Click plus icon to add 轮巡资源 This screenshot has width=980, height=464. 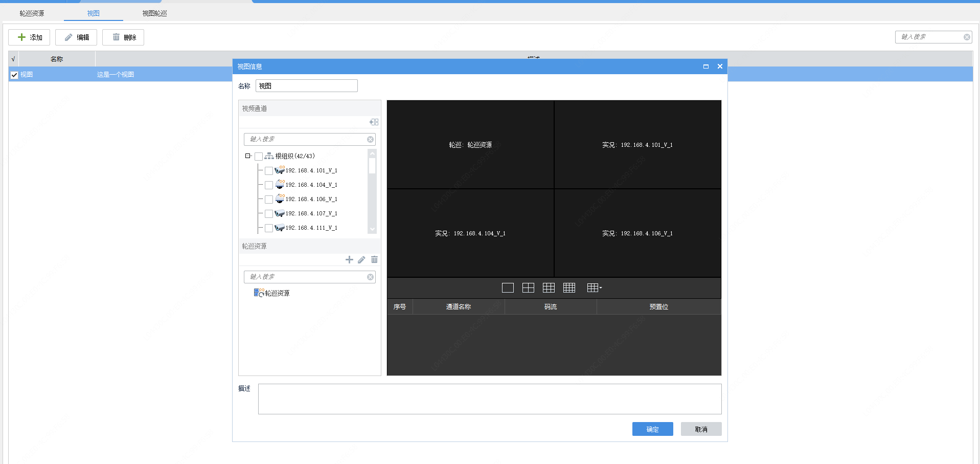[349, 260]
